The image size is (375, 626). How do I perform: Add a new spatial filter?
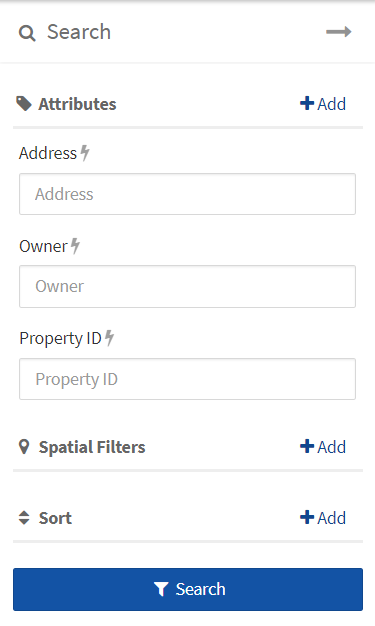click(x=323, y=447)
